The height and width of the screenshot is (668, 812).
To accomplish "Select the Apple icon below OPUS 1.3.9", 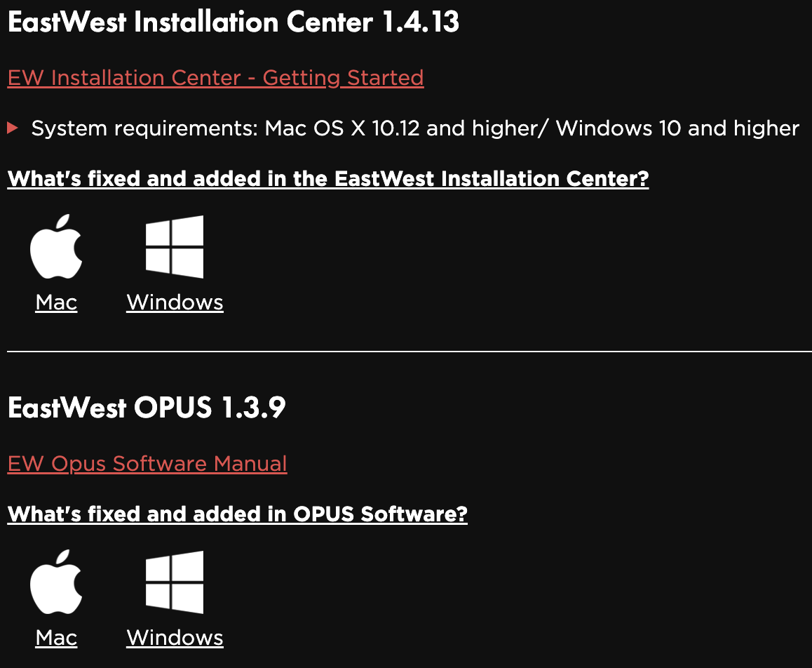I will pos(56,582).
